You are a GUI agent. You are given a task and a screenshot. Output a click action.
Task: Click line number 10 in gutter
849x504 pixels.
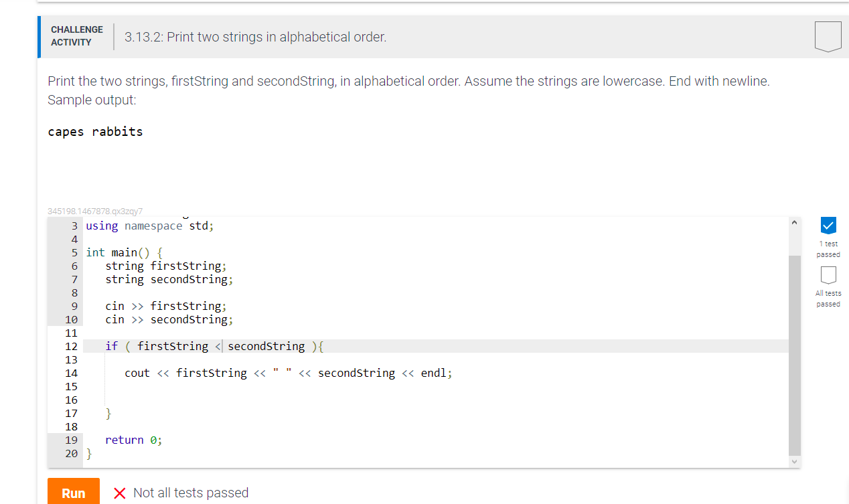point(71,319)
